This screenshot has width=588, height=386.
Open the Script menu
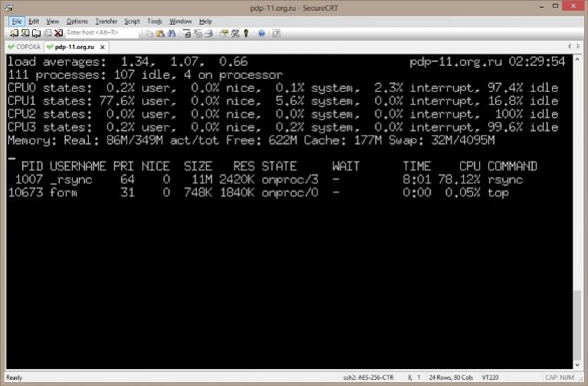click(132, 21)
